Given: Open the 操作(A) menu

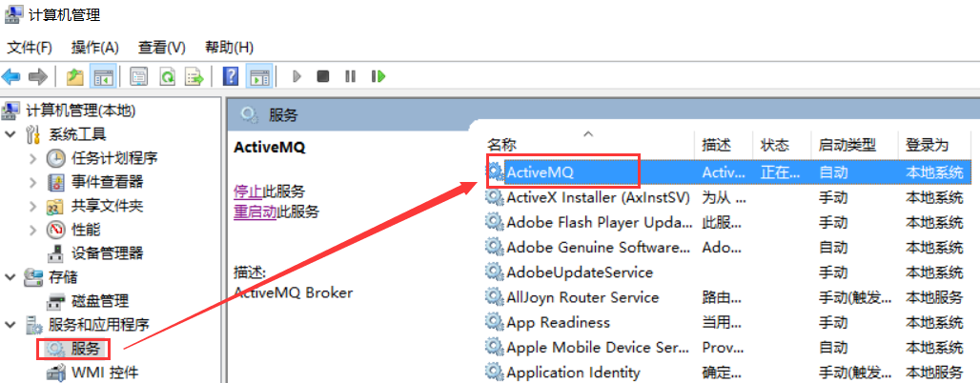Looking at the screenshot, I should point(95,47).
